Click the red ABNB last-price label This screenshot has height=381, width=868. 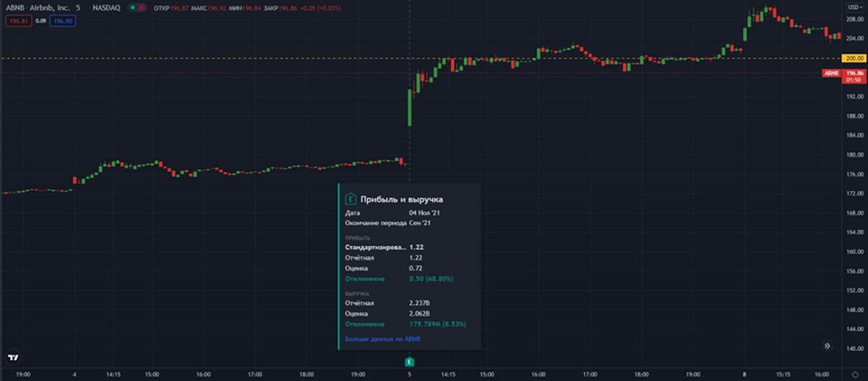pyautogui.click(x=831, y=73)
